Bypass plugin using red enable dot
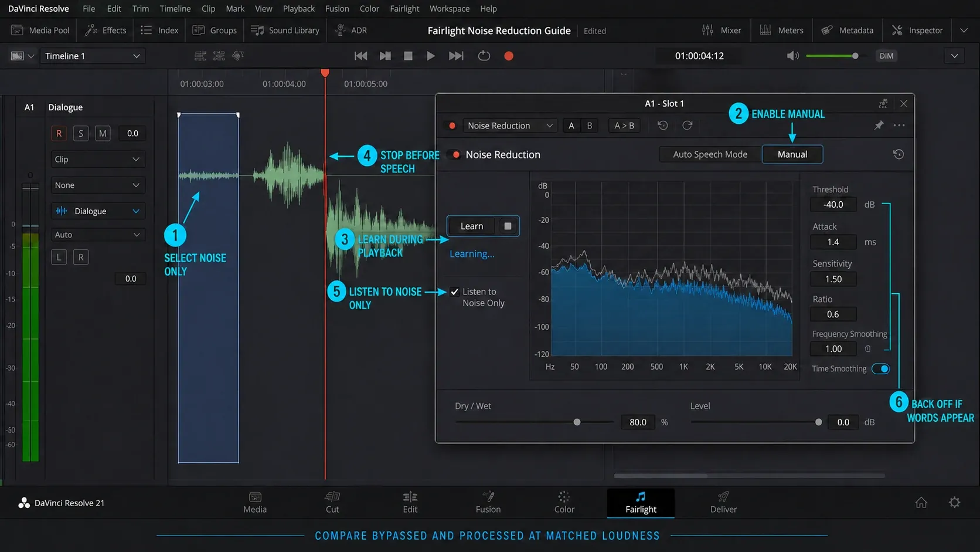This screenshot has height=552, width=980. pyautogui.click(x=452, y=126)
